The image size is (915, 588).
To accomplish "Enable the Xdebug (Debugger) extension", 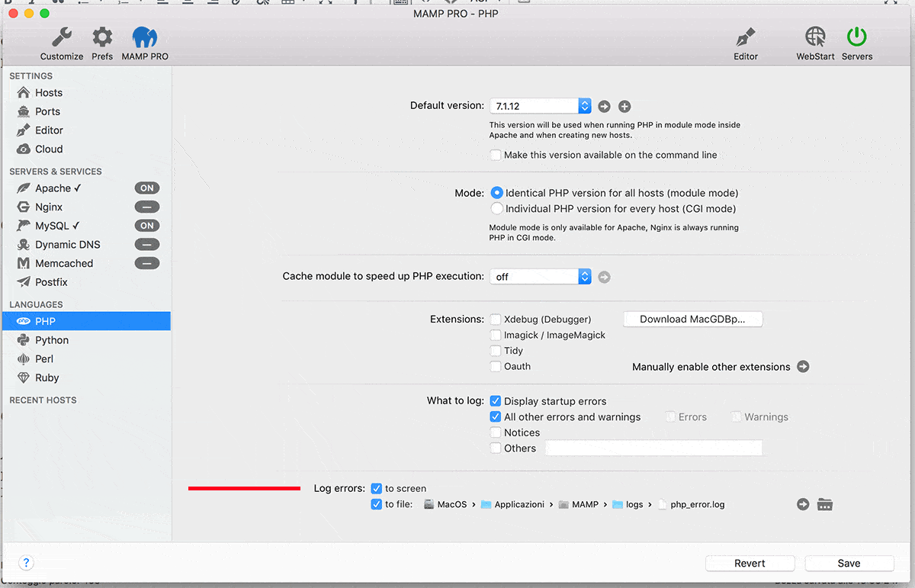I will tap(496, 320).
